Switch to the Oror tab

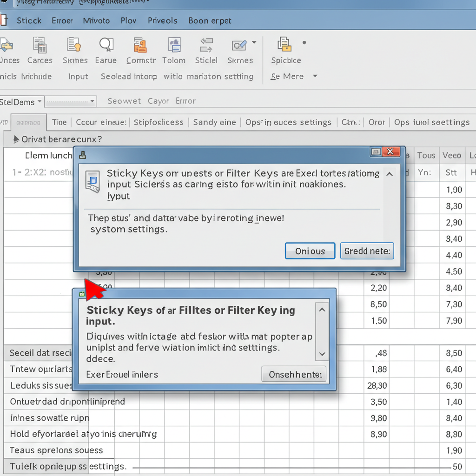[x=377, y=122]
